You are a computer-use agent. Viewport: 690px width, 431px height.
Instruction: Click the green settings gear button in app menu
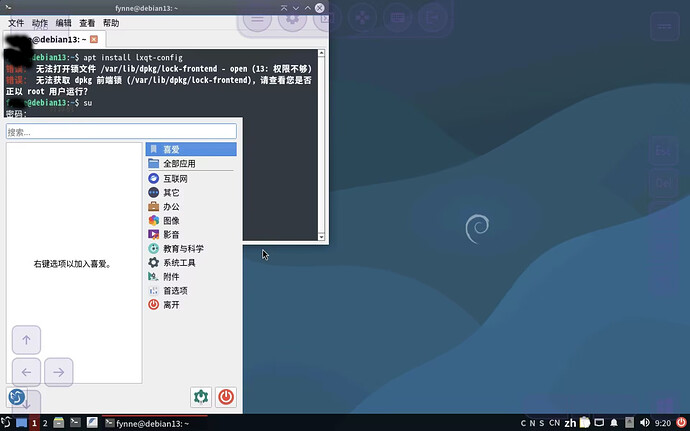pos(201,397)
